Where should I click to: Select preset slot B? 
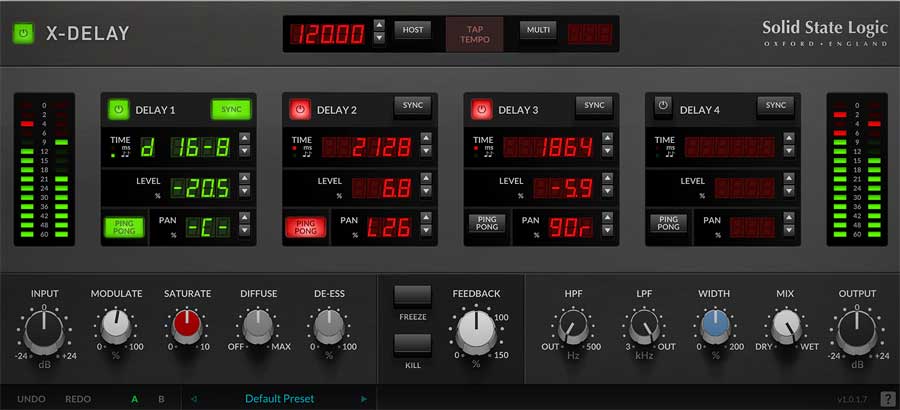coord(161,399)
